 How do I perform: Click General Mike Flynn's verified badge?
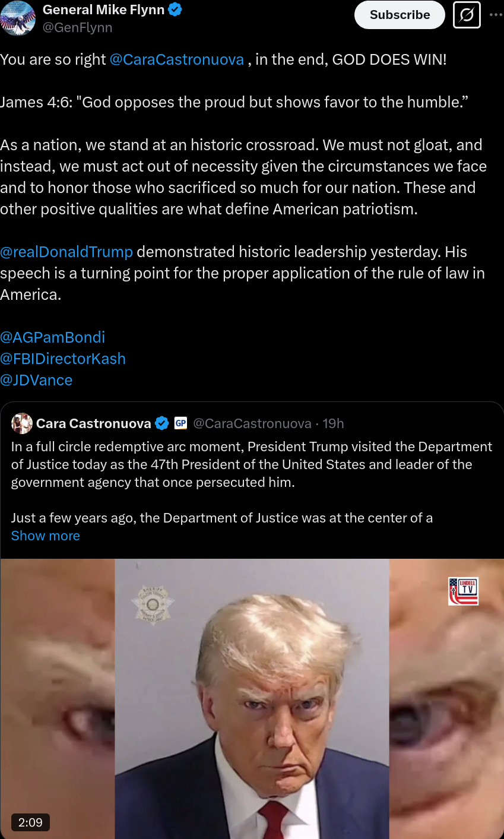pos(175,10)
